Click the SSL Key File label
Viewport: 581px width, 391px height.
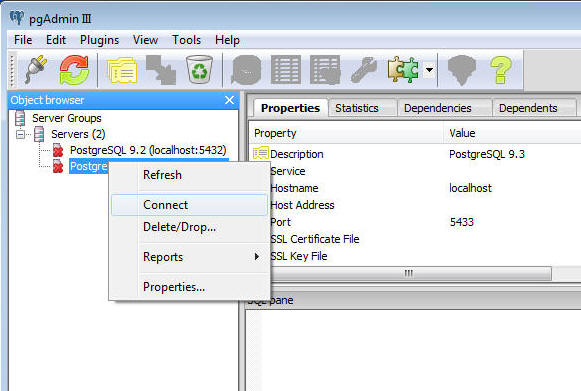(299, 256)
